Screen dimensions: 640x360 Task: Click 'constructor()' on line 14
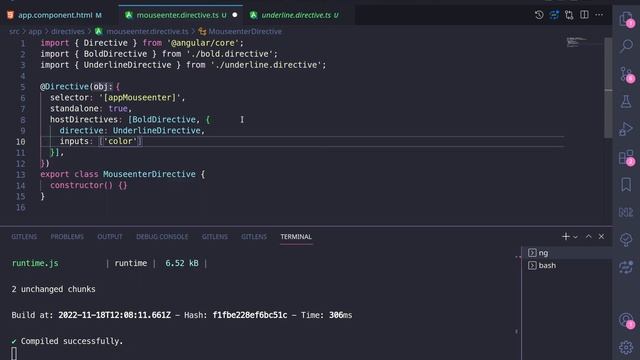[81, 185]
